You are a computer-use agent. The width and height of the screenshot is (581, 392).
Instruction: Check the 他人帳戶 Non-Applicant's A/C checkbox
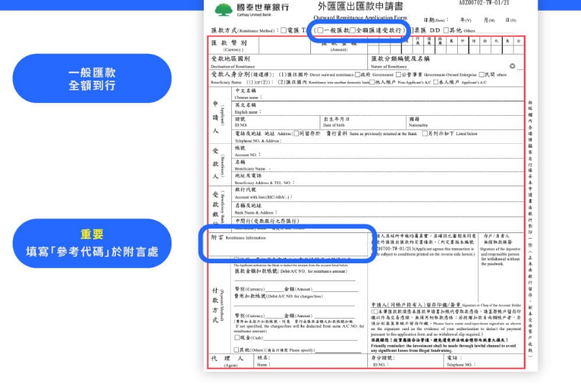(x=372, y=82)
